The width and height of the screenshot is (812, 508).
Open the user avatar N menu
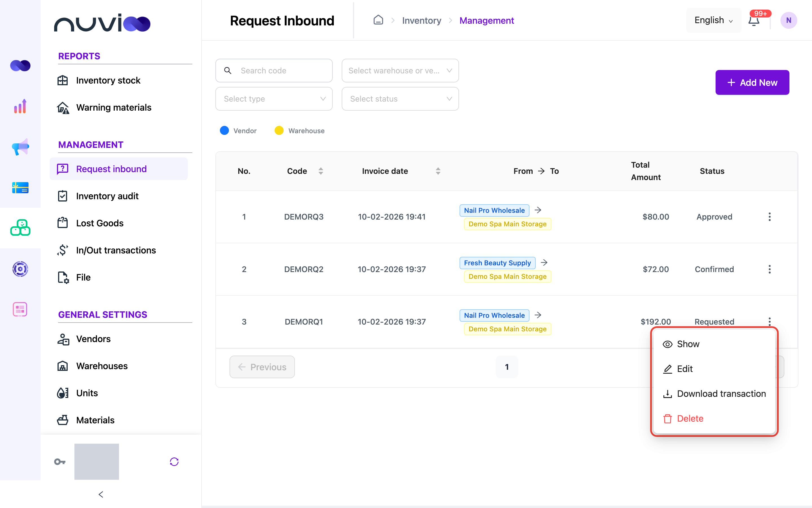789,20
